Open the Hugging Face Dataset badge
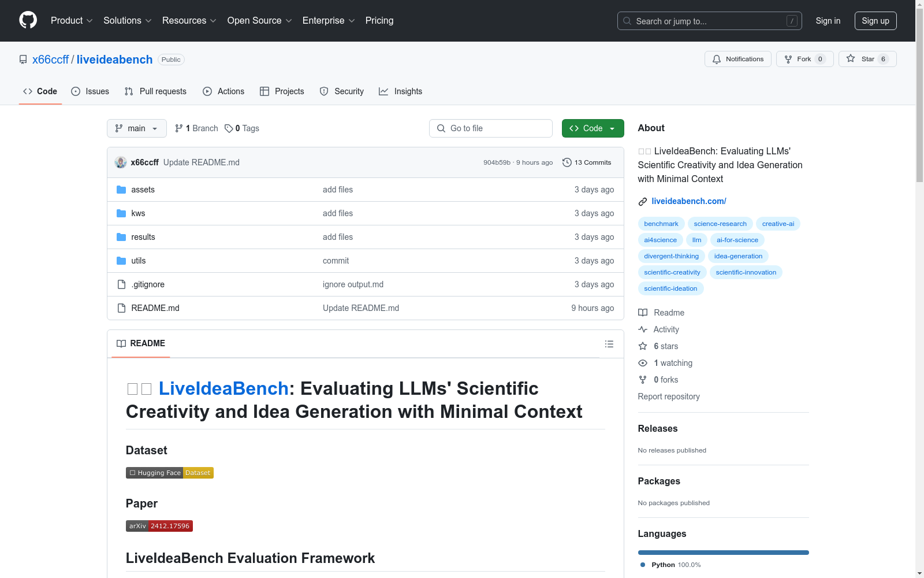The height and width of the screenshot is (578, 924). 170,473
